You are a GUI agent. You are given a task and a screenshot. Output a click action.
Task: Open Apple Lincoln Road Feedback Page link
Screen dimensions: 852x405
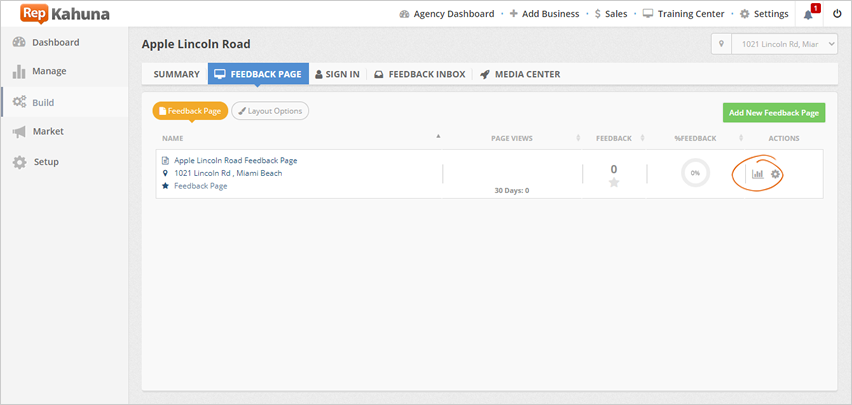click(235, 160)
